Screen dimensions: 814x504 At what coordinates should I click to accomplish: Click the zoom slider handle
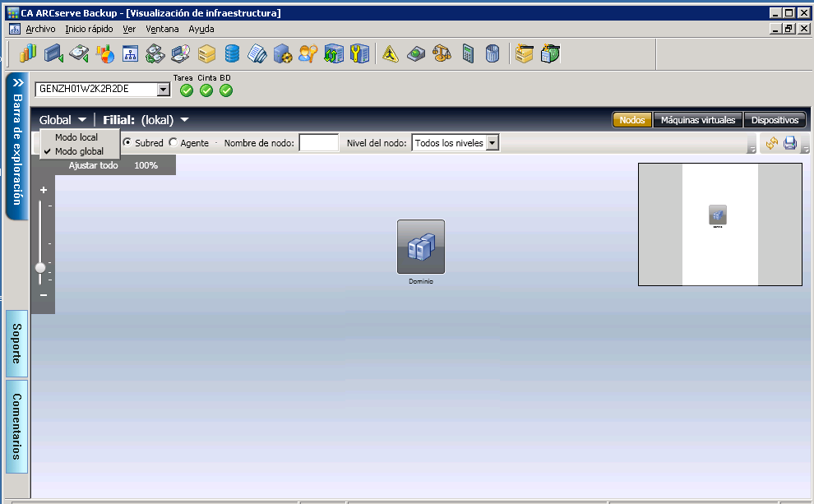(x=40, y=268)
